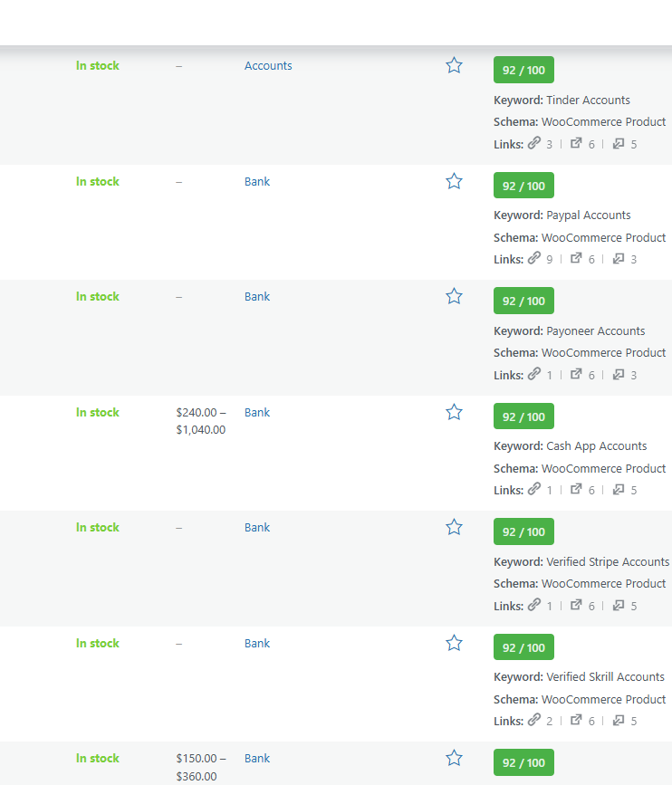Click incoming links icon for Payoneer Accounts
Viewport: 672px width, 785px height.
(x=619, y=374)
